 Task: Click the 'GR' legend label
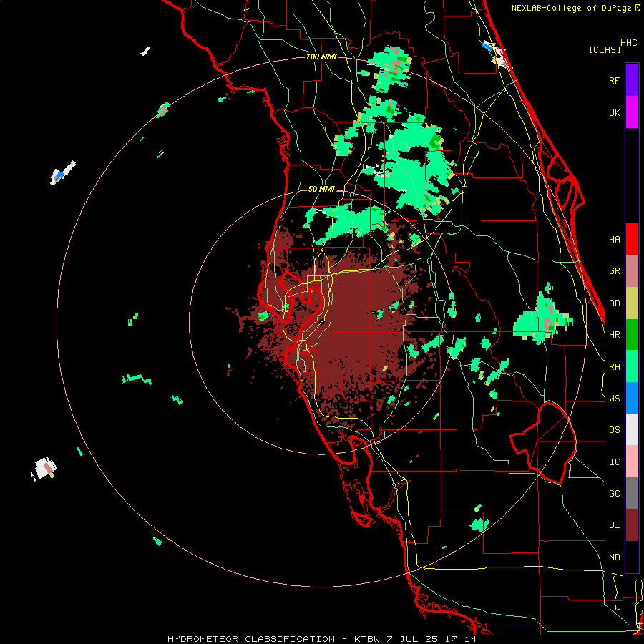[x=614, y=271]
